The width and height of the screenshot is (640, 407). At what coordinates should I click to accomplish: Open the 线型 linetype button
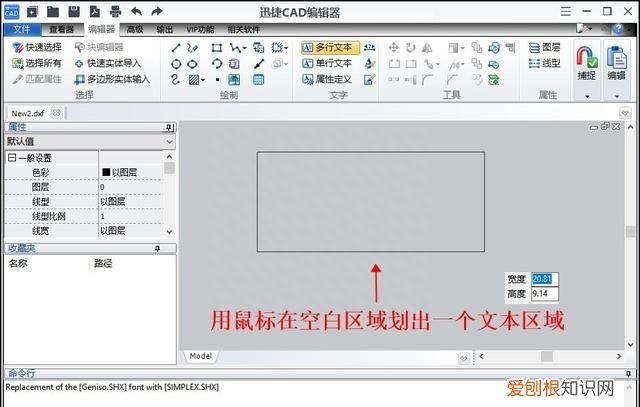click(544, 64)
